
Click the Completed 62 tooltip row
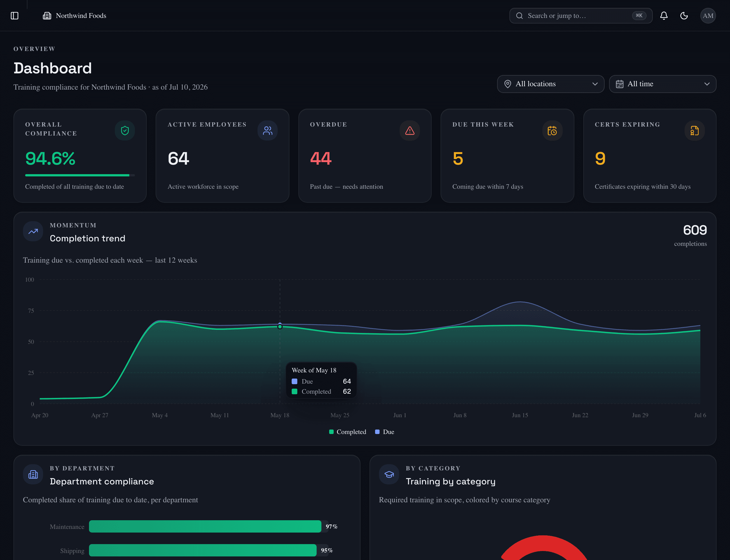[321, 391]
